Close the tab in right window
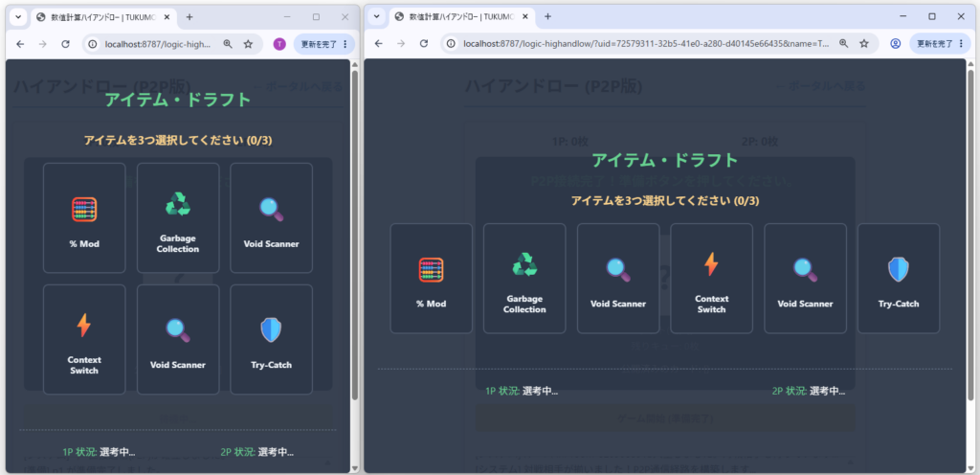Screen dimensions: 980x475 [525, 17]
